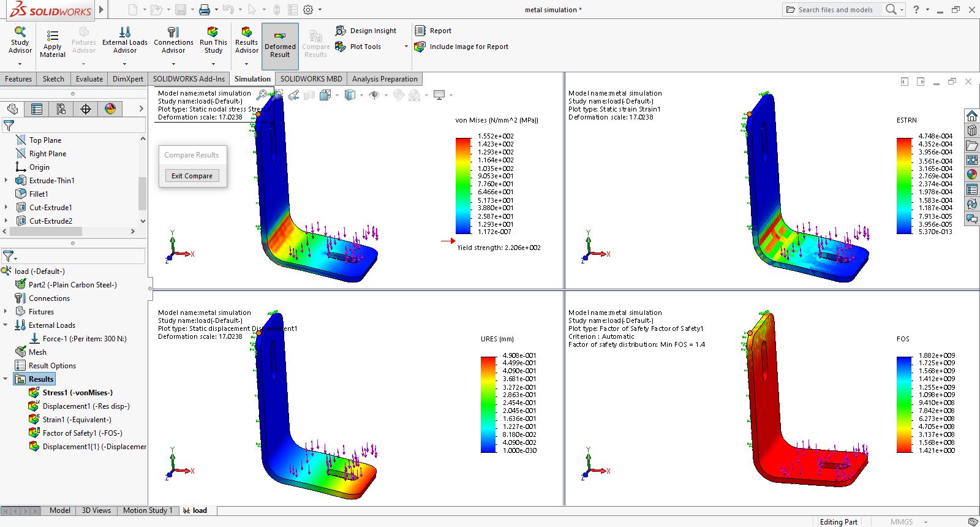Select Stress1 (-vonMises-) result plot
This screenshot has height=527, width=980.
click(x=77, y=393)
